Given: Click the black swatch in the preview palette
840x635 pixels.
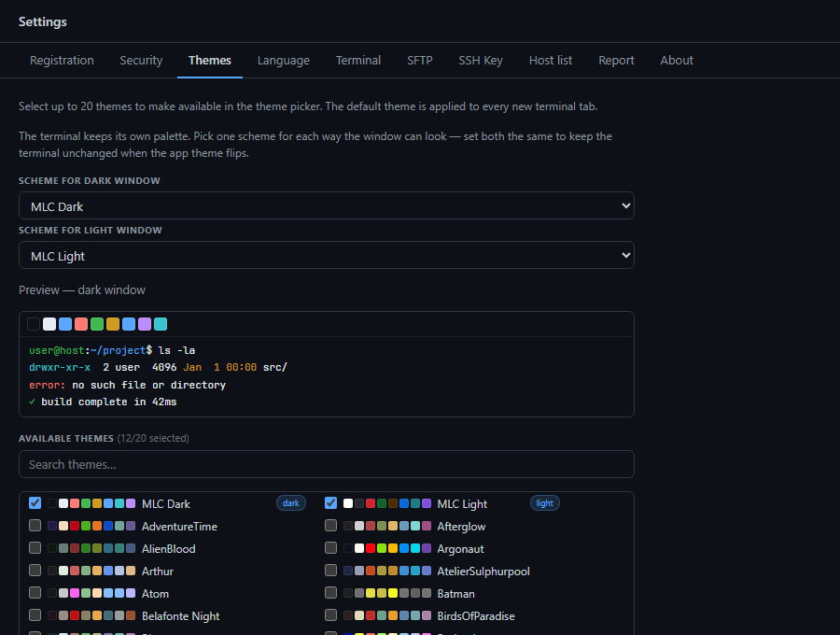Looking at the screenshot, I should [34, 324].
